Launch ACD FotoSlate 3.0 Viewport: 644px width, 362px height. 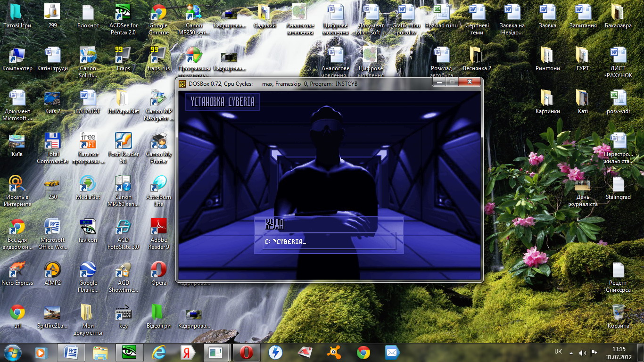[124, 234]
